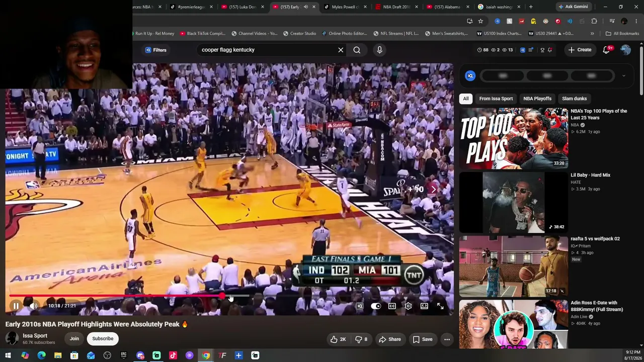Show more bookmarks overflow chevron

point(592,34)
